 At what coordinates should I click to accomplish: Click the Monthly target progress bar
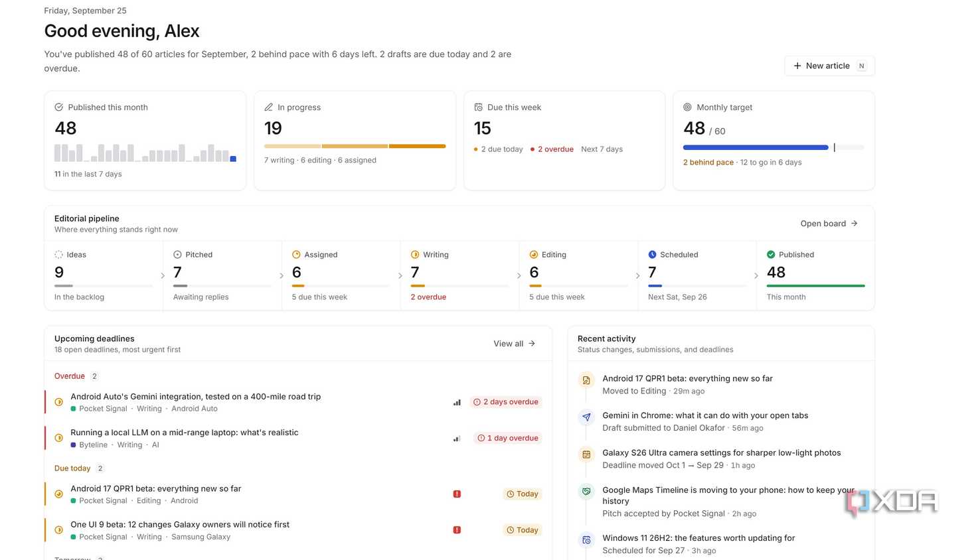(x=774, y=147)
